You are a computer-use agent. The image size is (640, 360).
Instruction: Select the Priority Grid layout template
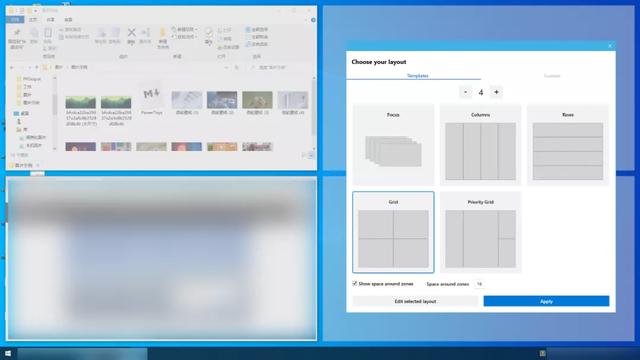tap(480, 232)
